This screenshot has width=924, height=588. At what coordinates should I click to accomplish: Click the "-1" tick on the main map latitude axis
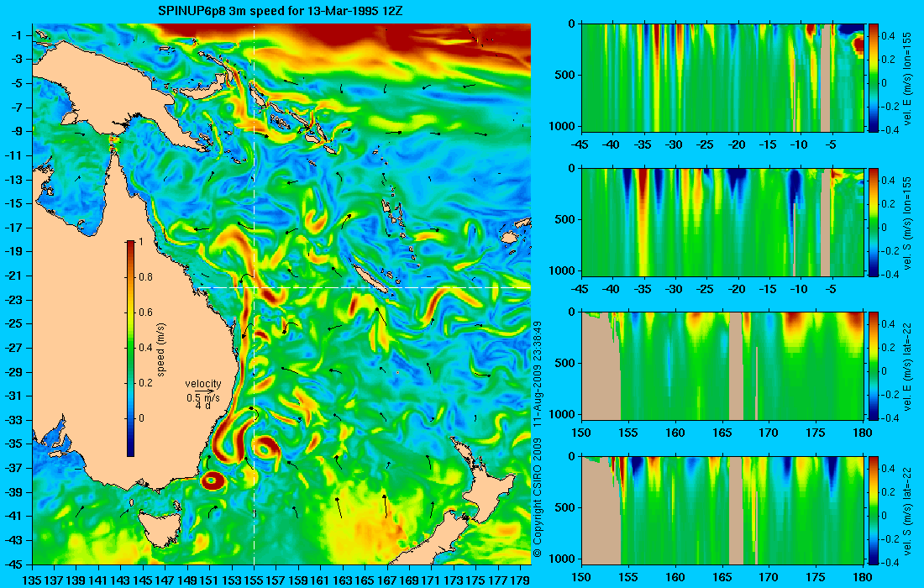click(17, 35)
